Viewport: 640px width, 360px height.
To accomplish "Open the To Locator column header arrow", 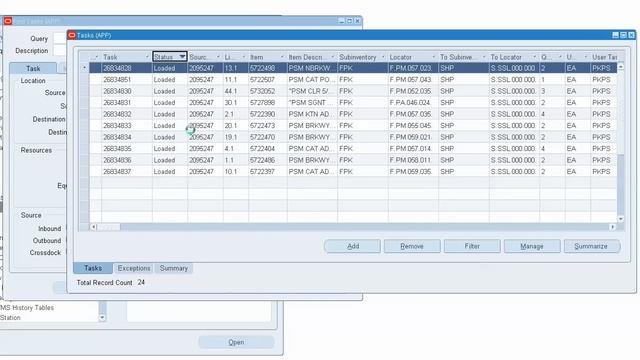I will click(534, 57).
